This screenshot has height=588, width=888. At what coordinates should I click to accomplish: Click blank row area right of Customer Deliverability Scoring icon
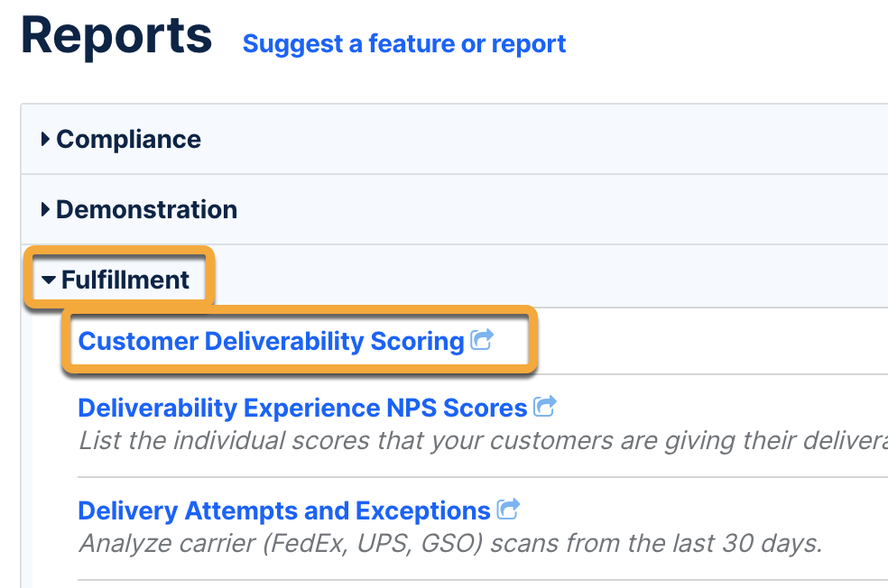(704, 341)
